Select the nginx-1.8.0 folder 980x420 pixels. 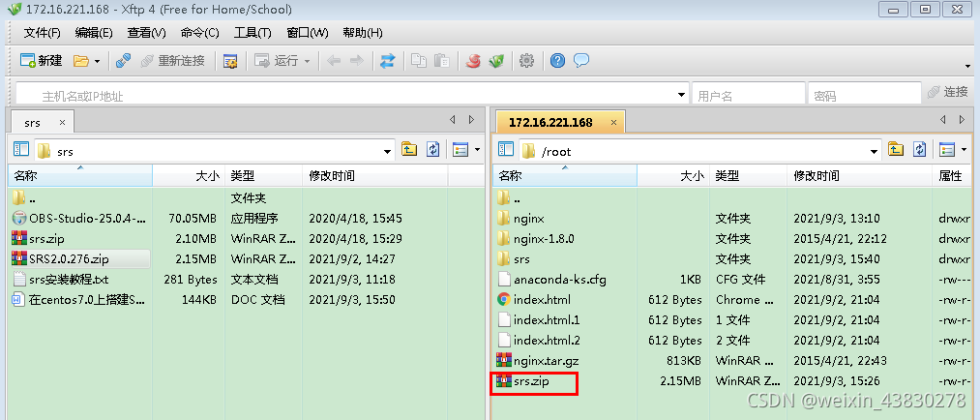click(536, 238)
